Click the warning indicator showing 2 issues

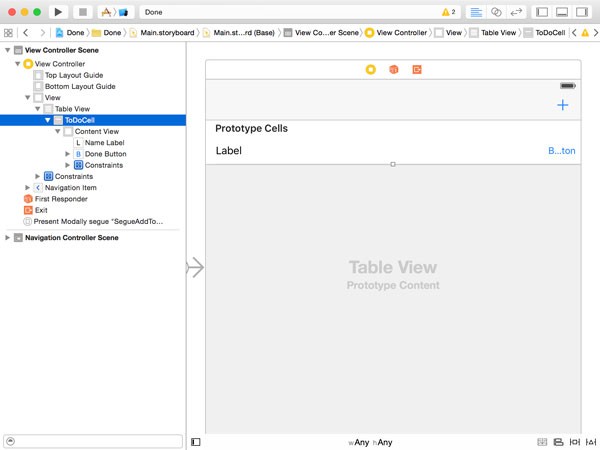pyautogui.click(x=448, y=12)
